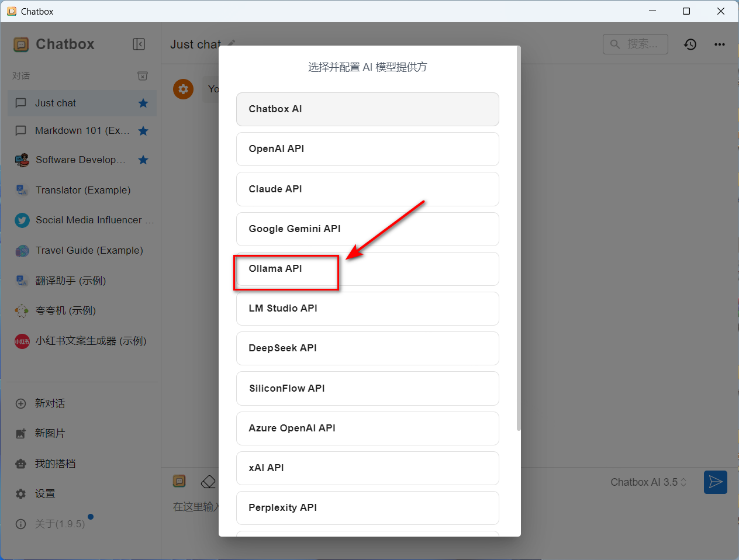
Task: Click the Chatbox icon in input toolbar
Action: pyautogui.click(x=179, y=481)
